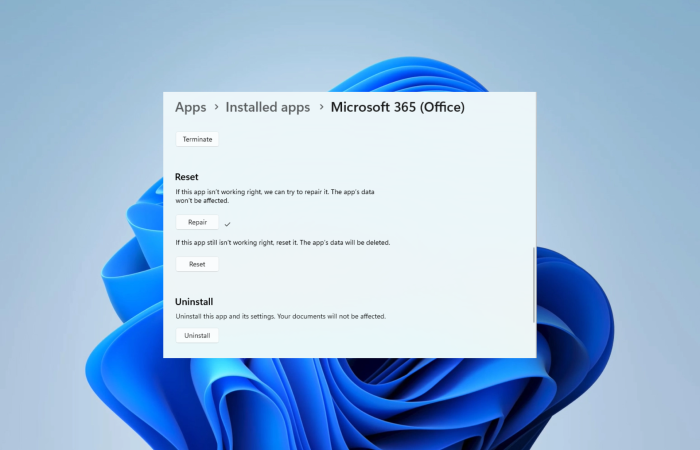700x450 pixels.
Task: Open Installed apps in the breadcrumb
Action: coord(267,107)
